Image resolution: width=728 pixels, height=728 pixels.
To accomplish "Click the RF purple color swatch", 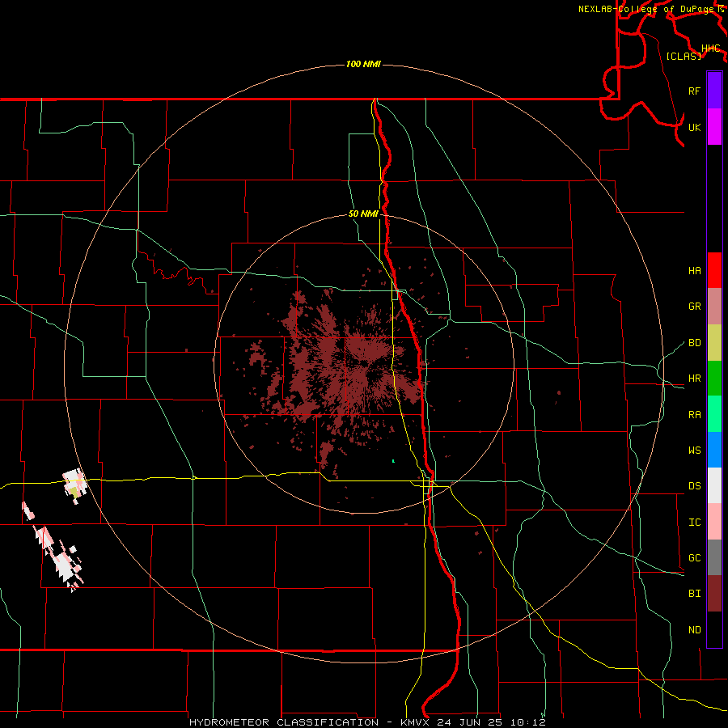I will (x=714, y=91).
